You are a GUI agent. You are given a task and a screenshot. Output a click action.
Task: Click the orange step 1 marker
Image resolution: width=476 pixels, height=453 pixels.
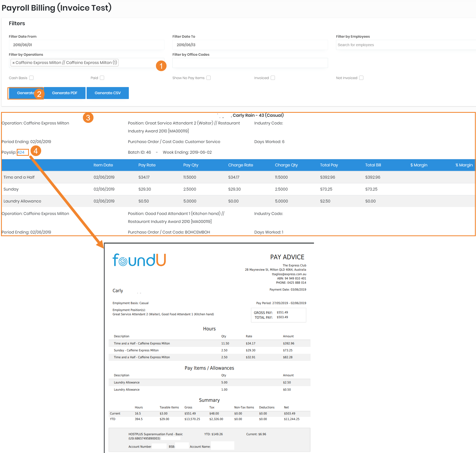(x=161, y=66)
